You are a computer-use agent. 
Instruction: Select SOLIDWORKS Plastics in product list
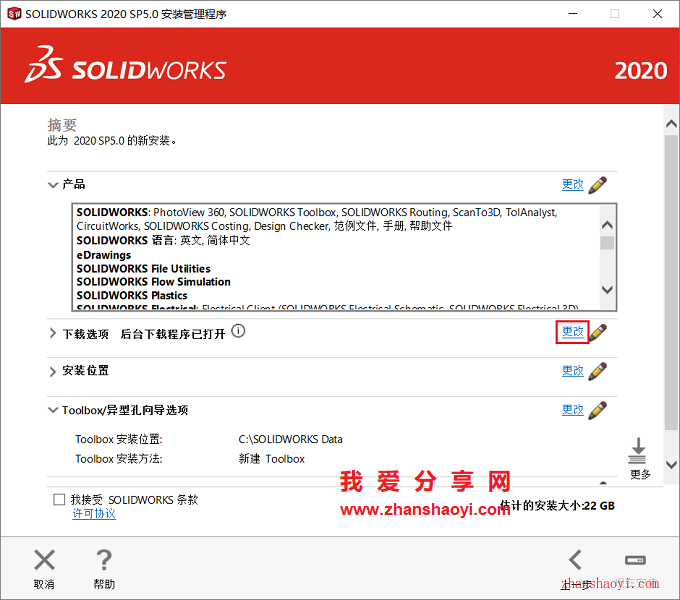click(132, 295)
